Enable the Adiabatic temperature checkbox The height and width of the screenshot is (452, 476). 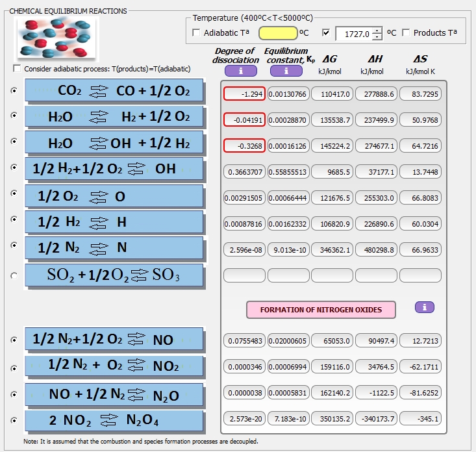point(197,33)
